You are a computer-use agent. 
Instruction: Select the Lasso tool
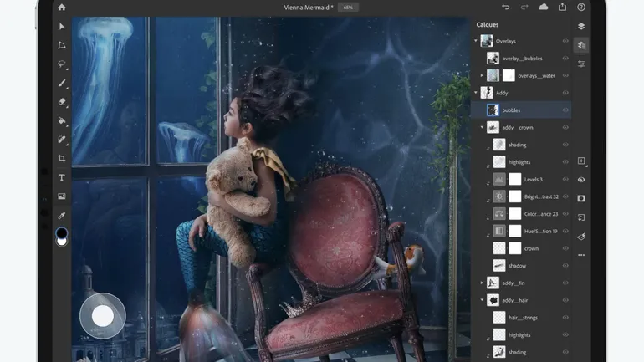(62, 64)
